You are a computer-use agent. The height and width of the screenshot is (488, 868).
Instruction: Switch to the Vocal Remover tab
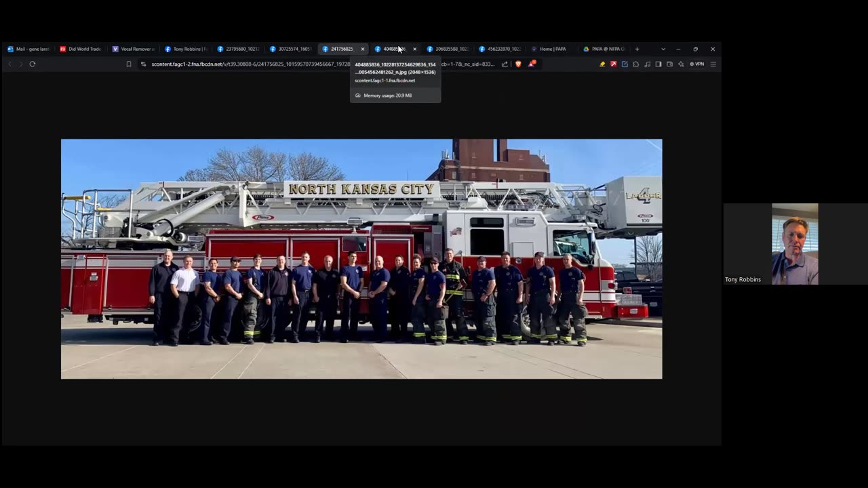[134, 49]
